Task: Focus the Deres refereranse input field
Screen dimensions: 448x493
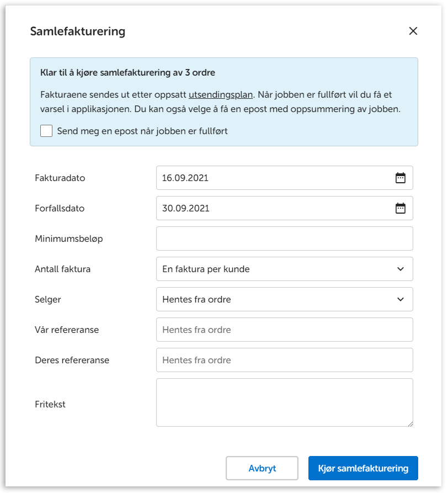Action: (x=284, y=360)
